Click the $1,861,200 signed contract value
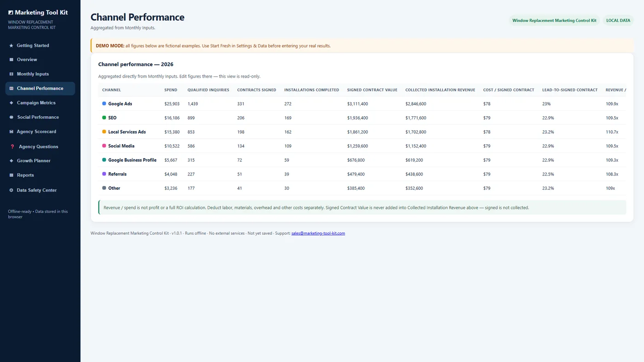This screenshot has height=362, width=644. (x=357, y=132)
